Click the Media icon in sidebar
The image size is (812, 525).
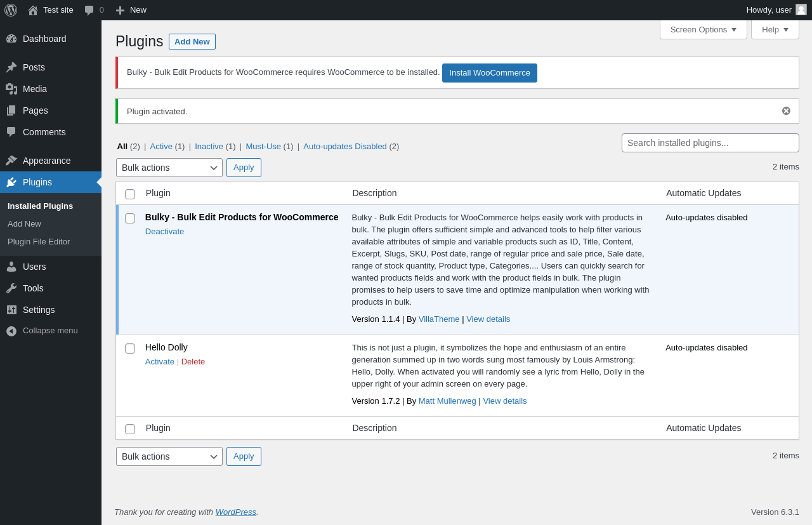coord(11,89)
